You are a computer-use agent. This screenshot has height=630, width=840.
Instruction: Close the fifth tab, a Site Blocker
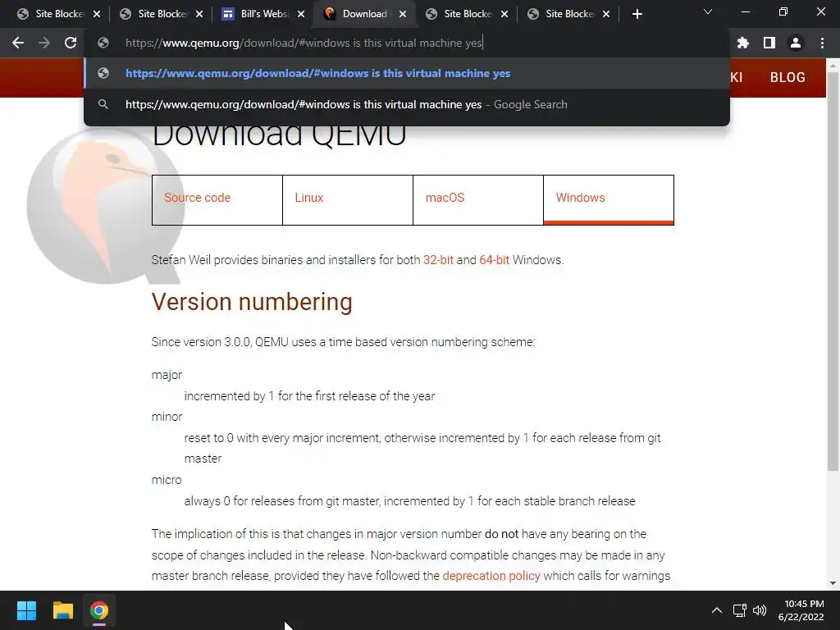click(x=504, y=14)
